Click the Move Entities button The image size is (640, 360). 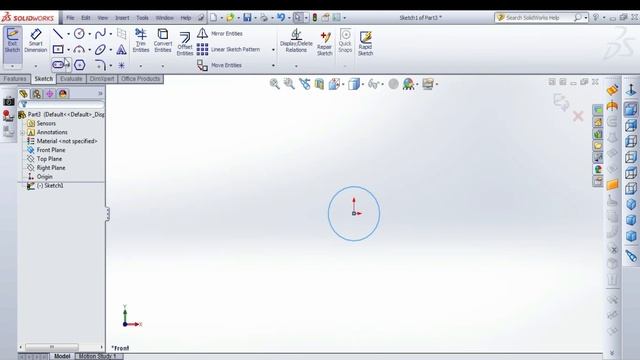(x=220, y=65)
